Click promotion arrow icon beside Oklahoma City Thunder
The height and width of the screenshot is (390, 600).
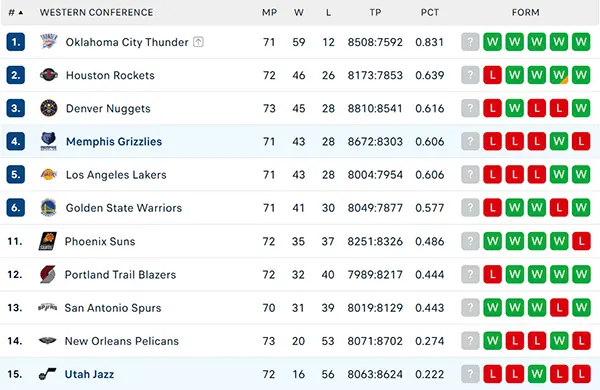[x=198, y=42]
